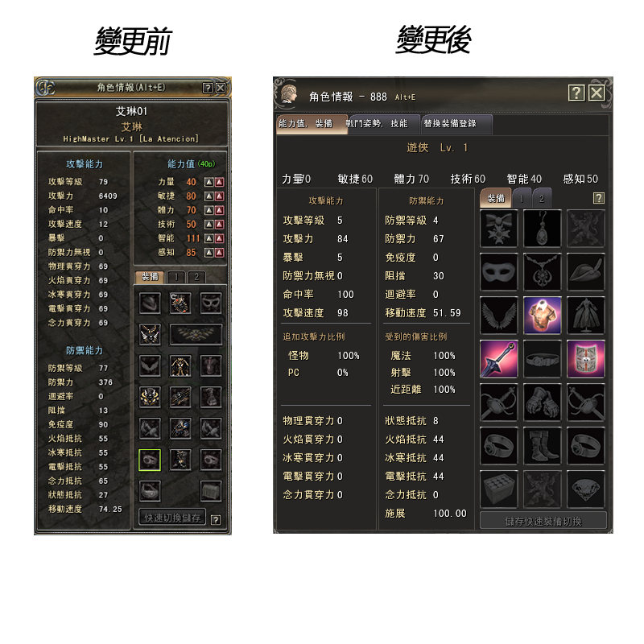Click the gloves equipment slot in new panel
Viewport: 644px width, 644px height.
(x=542, y=402)
